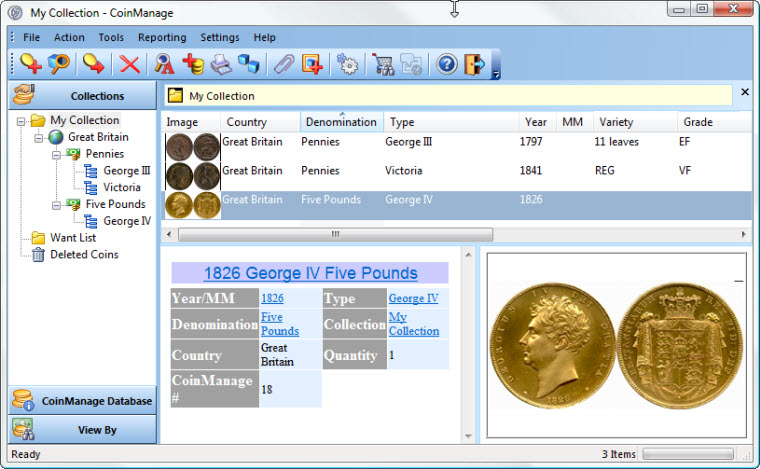Sort by the Type column header
The width and height of the screenshot is (760, 469).
[451, 122]
